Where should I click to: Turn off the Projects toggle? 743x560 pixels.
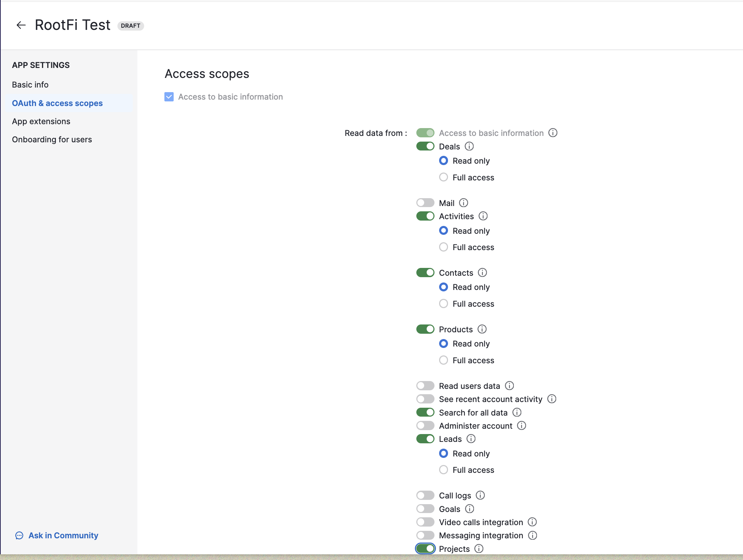click(425, 549)
